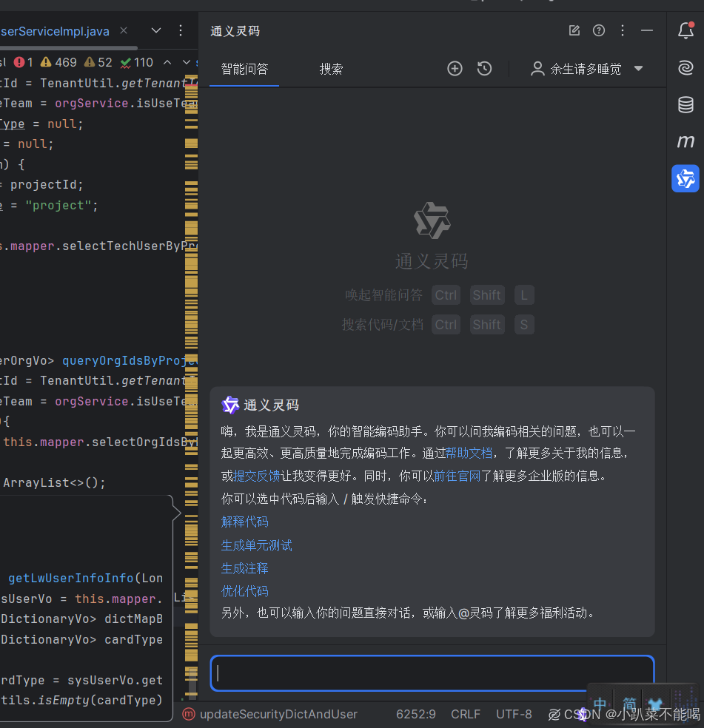Switch to the 智能问答 tab
The image size is (704, 728).
click(244, 70)
